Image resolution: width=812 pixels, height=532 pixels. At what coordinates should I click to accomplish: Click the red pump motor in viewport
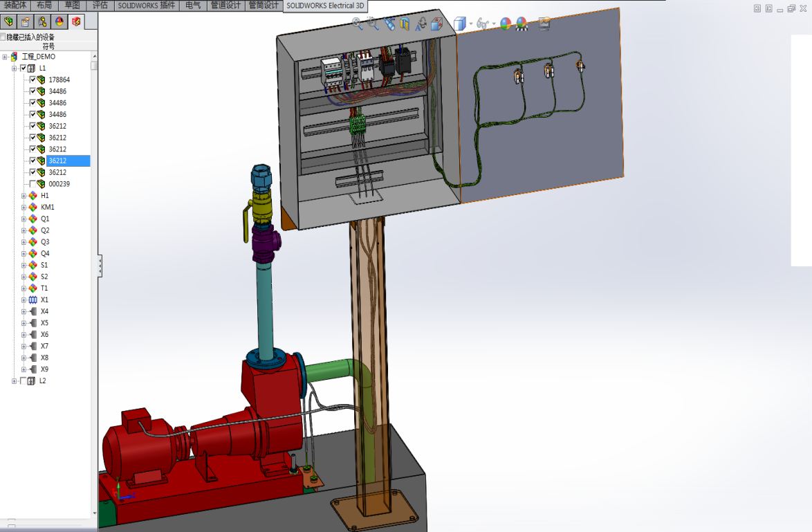pyautogui.click(x=139, y=446)
